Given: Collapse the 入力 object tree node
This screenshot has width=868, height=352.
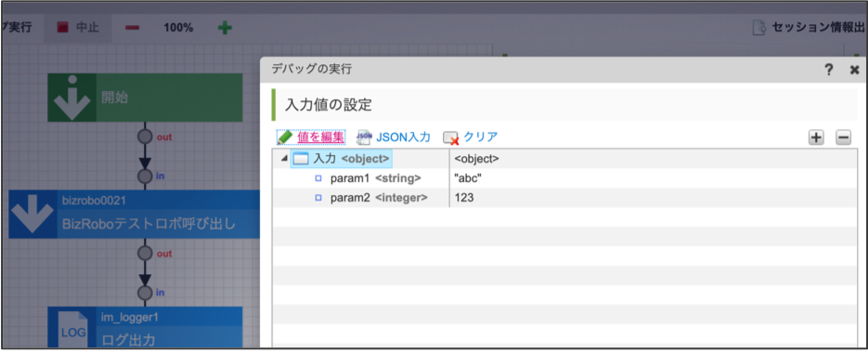Looking at the screenshot, I should pyautogui.click(x=284, y=159).
